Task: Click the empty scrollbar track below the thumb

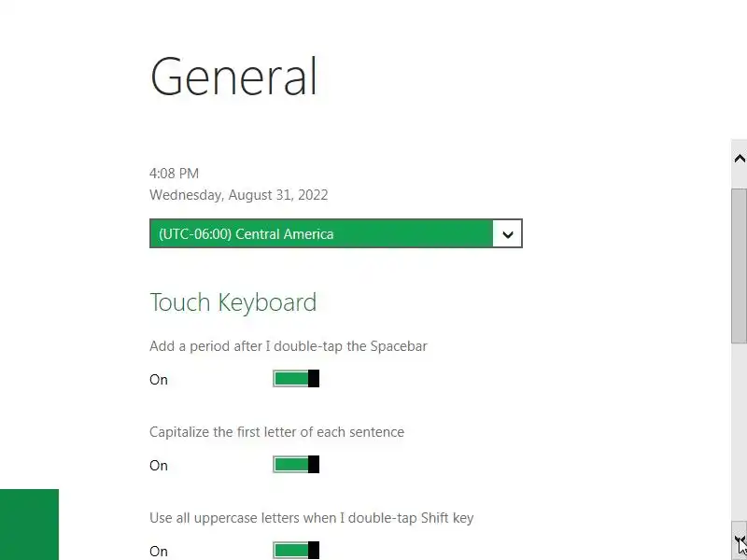Action: click(x=739, y=429)
